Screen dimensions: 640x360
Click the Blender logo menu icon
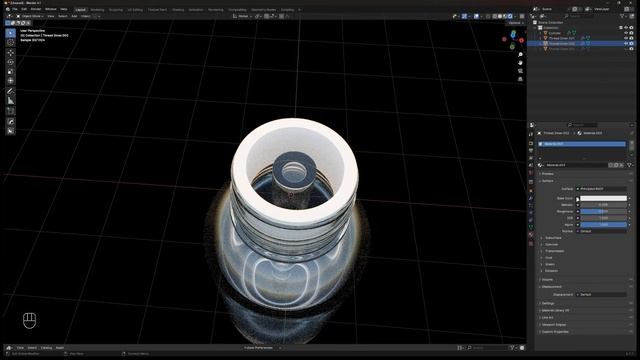coord(7,9)
